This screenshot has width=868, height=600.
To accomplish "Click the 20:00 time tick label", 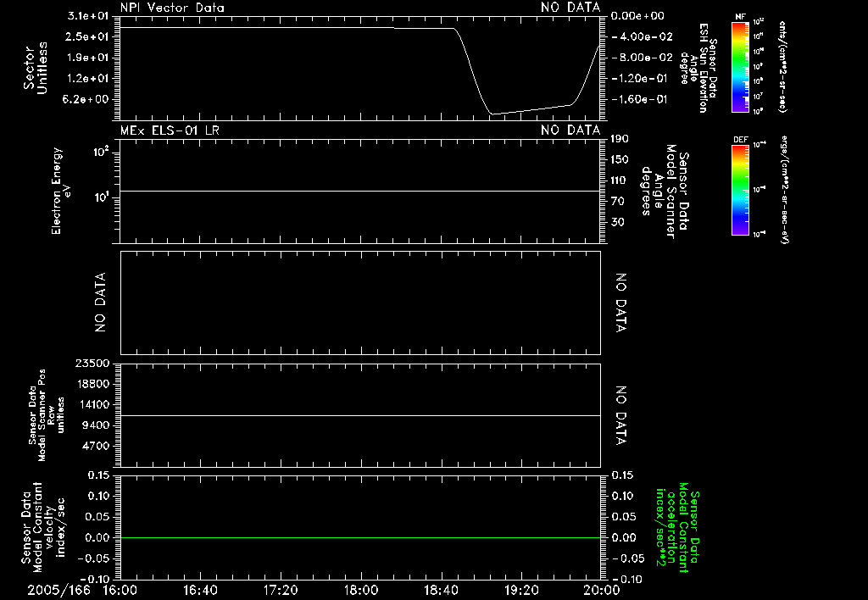I will coord(603,590).
